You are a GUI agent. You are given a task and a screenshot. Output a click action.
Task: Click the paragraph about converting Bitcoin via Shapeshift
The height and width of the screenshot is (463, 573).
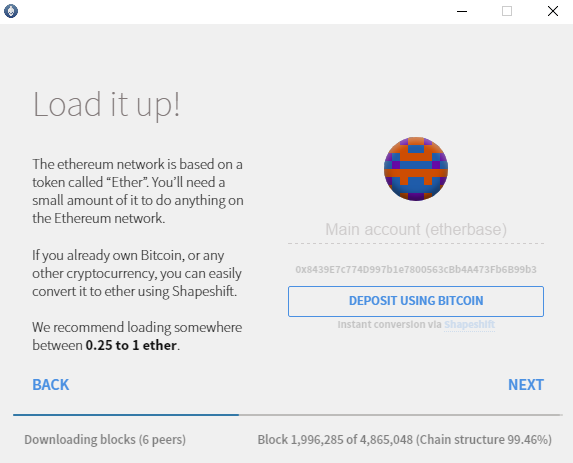137,273
